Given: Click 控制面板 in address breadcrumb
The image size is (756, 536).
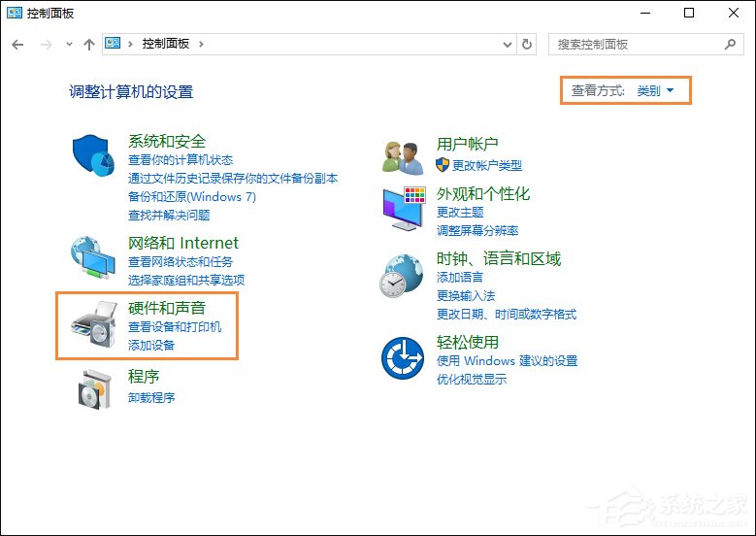Looking at the screenshot, I should pos(165,44).
